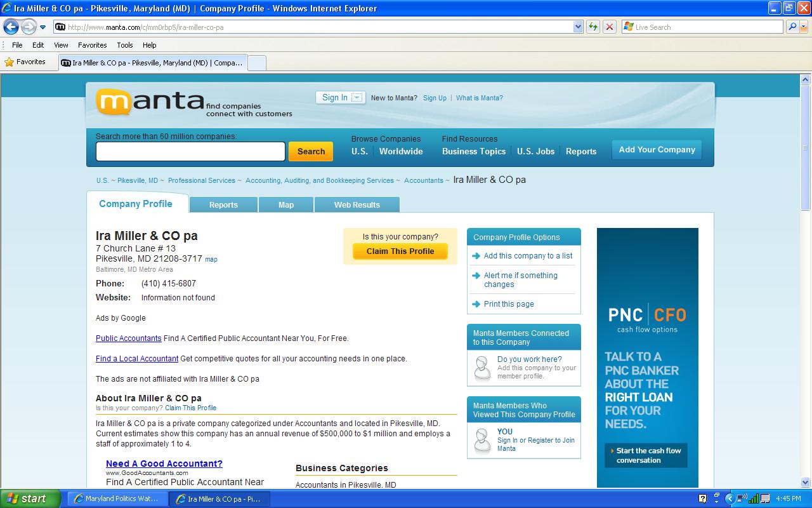The image size is (812, 508).
Task: Click the person icon beside Do you work here?
Action: (x=482, y=368)
